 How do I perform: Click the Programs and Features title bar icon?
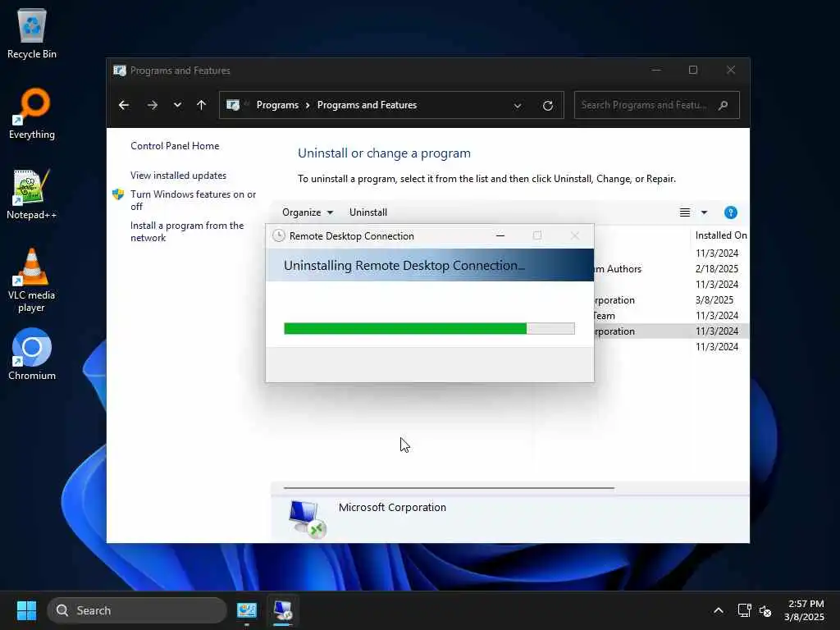120,71
